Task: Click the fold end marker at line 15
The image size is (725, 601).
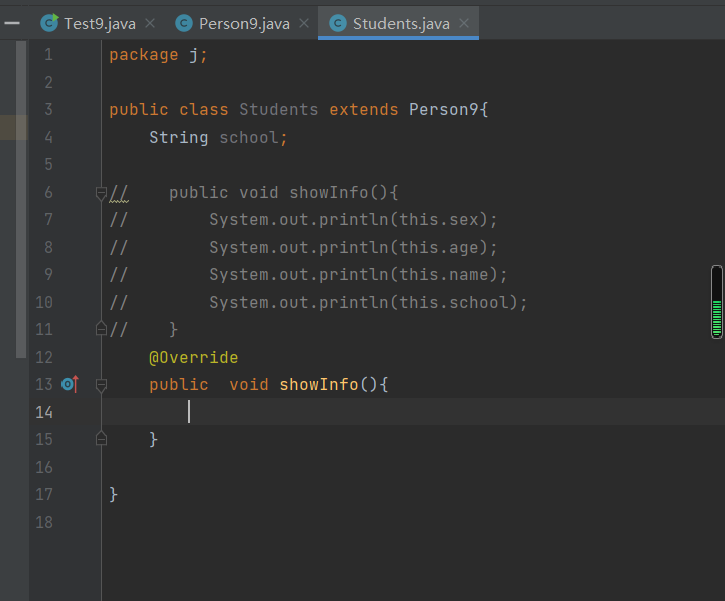Action: pyautogui.click(x=101, y=438)
